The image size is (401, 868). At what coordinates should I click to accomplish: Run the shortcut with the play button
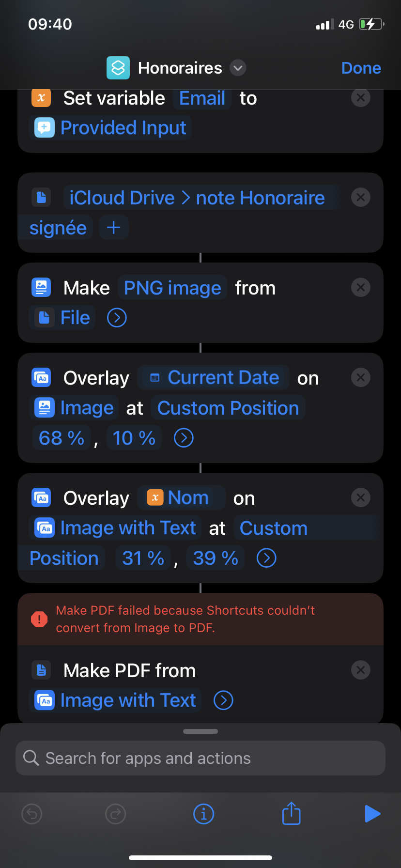pyautogui.click(x=372, y=814)
